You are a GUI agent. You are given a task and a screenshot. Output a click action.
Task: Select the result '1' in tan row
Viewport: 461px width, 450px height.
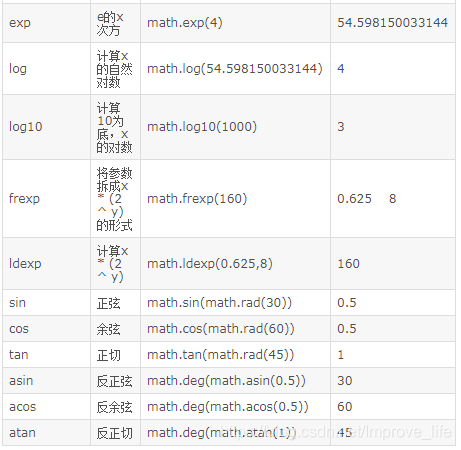pos(341,355)
